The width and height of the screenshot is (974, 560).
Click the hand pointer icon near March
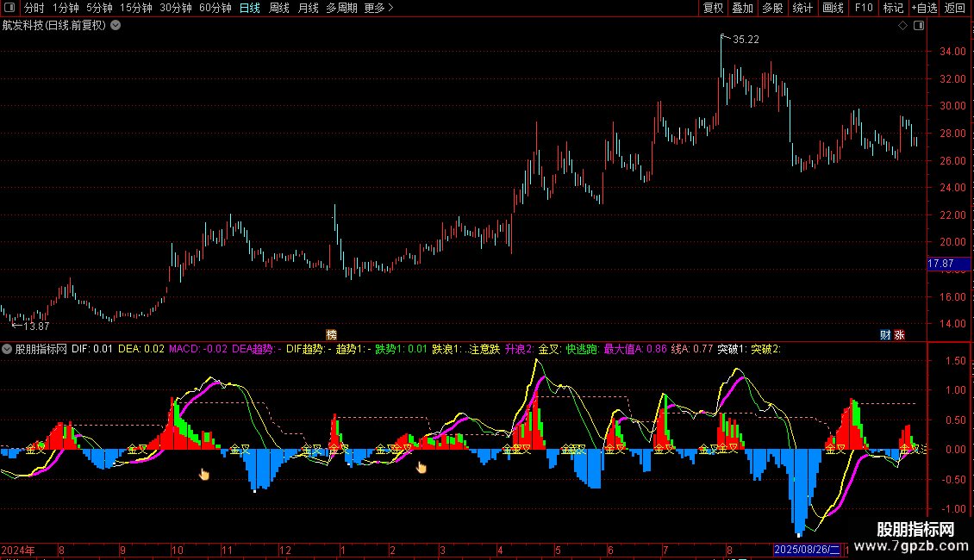[421, 468]
